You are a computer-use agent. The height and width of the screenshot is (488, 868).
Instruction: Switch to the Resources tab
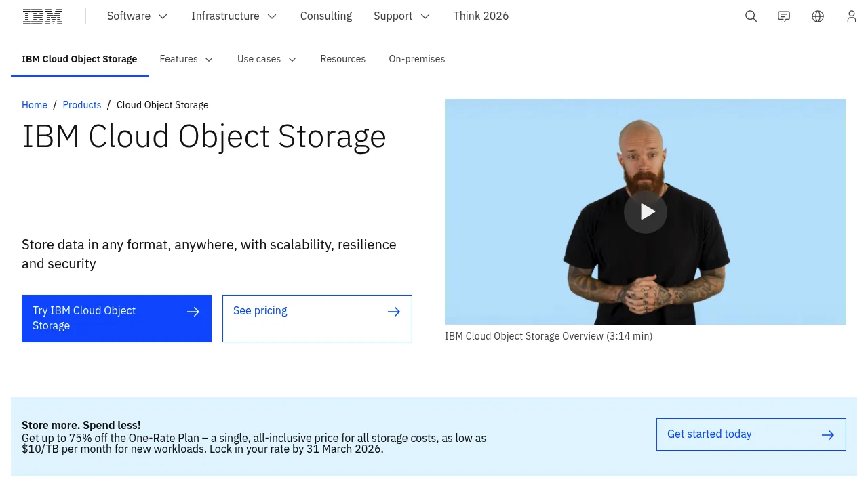[x=343, y=59]
